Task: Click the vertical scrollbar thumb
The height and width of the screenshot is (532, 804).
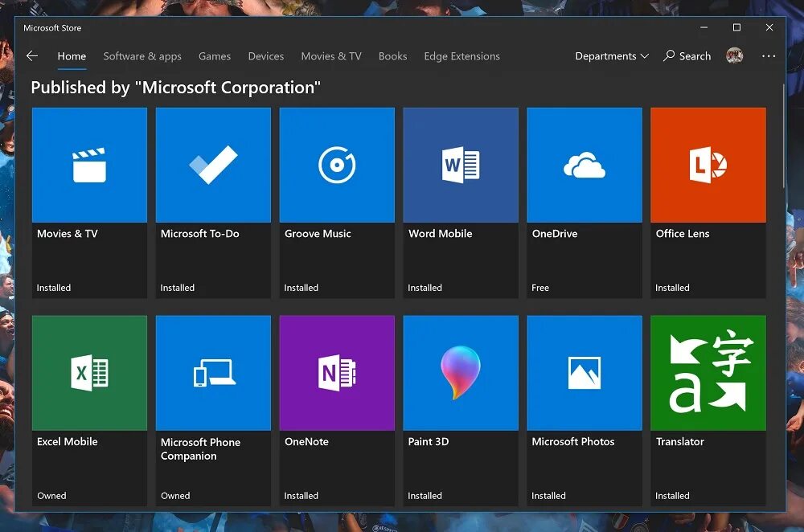Action: point(783,136)
